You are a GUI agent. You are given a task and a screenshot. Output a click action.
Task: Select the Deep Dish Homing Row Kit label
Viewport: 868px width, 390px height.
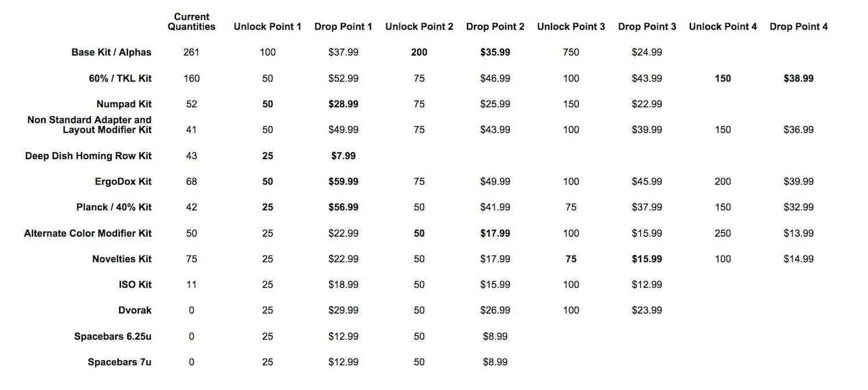pyautogui.click(x=88, y=156)
